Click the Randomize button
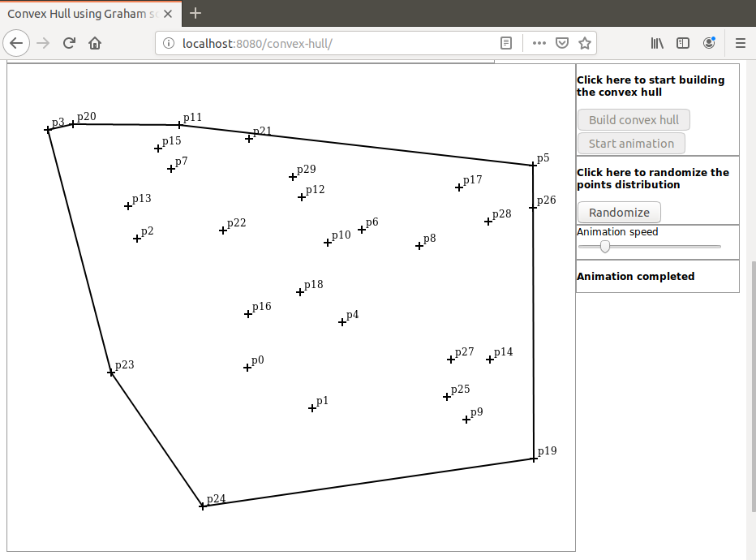 [x=619, y=212]
